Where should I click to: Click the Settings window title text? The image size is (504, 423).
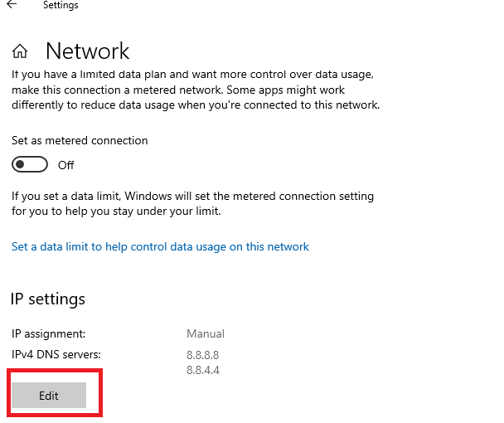61,5
